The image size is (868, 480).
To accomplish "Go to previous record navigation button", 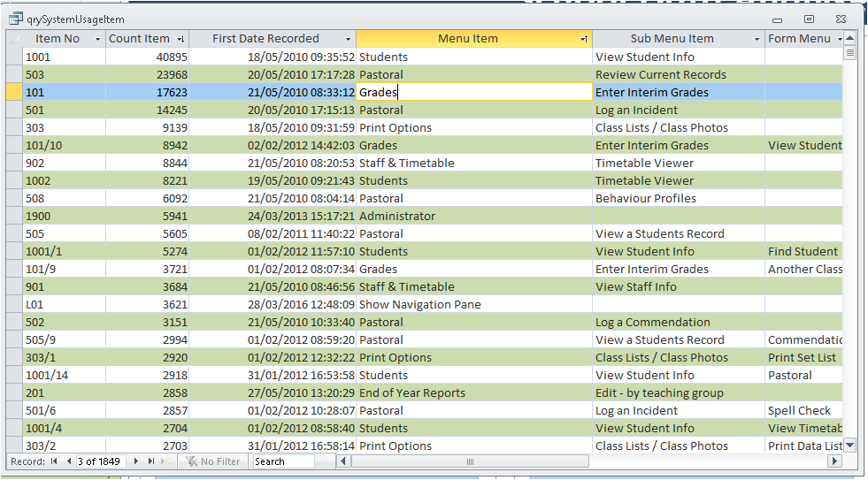I will pyautogui.click(x=69, y=461).
